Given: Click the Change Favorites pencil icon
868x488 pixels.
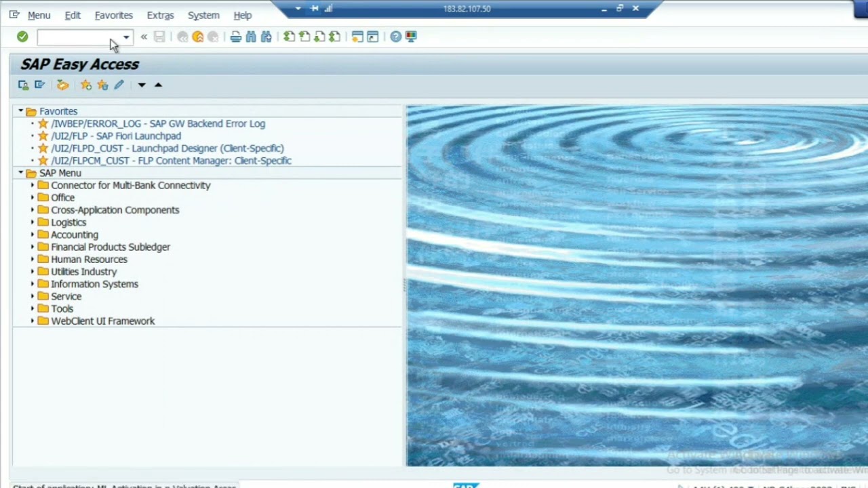Looking at the screenshot, I should (119, 85).
